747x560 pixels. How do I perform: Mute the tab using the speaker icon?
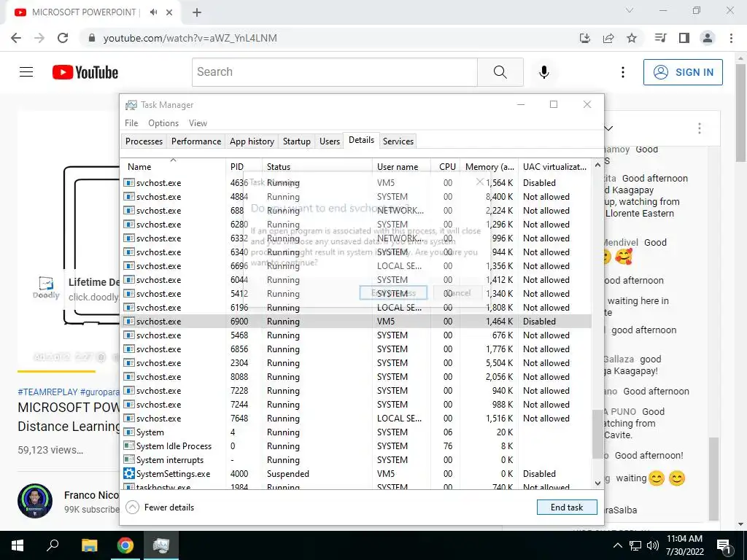tap(153, 12)
